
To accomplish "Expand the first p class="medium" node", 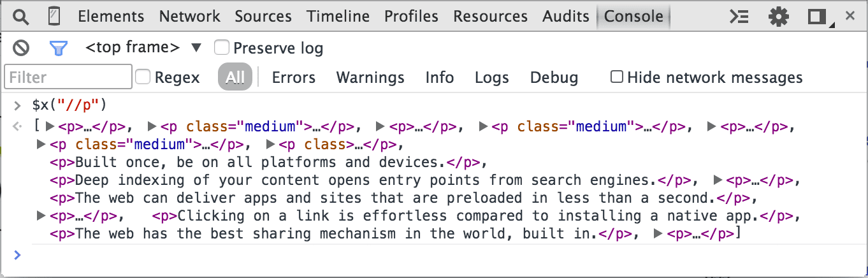I will [x=152, y=126].
